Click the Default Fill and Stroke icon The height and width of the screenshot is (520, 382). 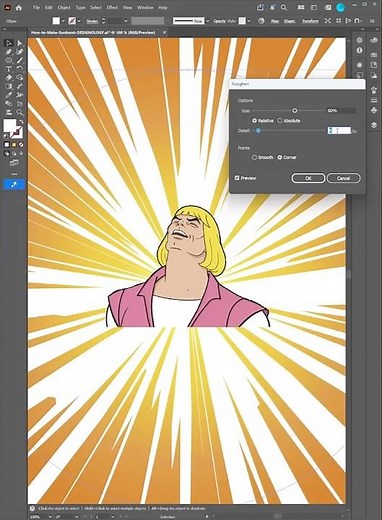[6, 136]
